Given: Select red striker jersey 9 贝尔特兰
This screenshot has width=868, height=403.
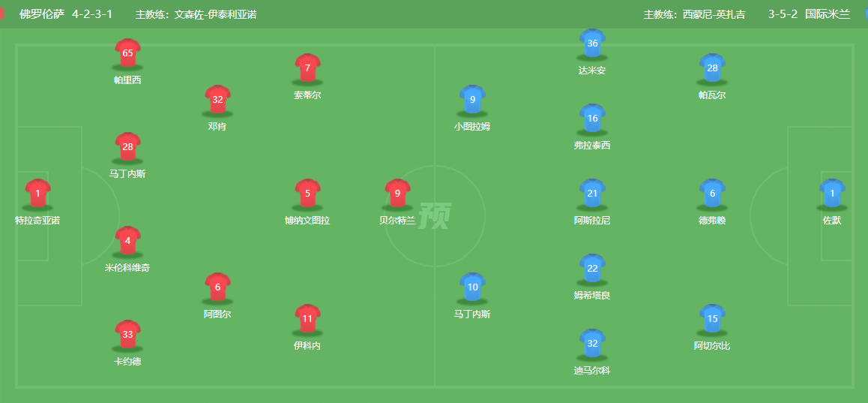Looking at the screenshot, I should 397,193.
